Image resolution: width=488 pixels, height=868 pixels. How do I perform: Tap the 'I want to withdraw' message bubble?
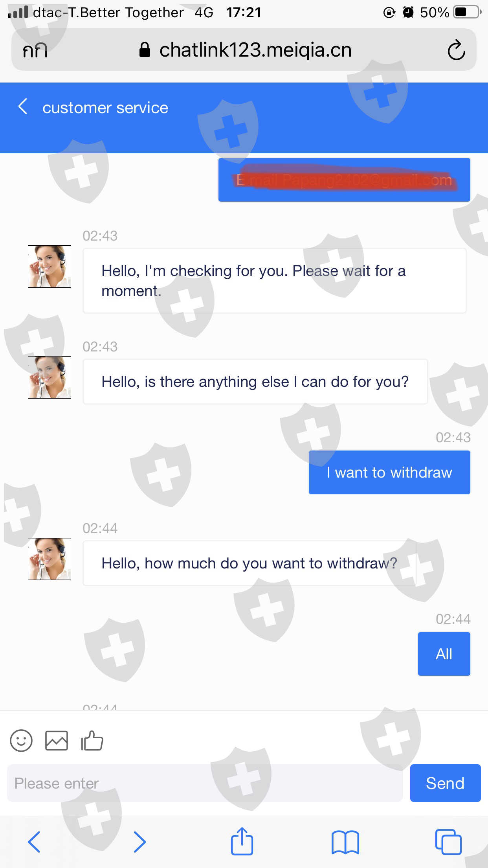coord(389,472)
